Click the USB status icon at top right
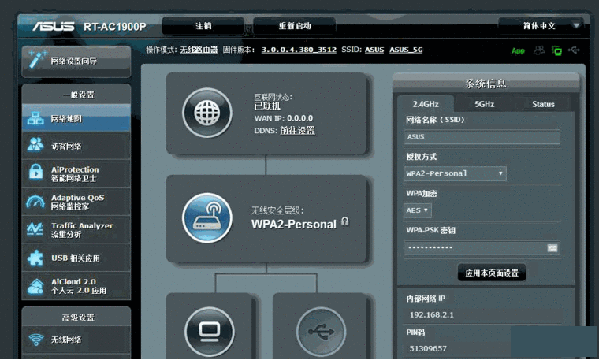This screenshot has height=364, width=599. (574, 50)
